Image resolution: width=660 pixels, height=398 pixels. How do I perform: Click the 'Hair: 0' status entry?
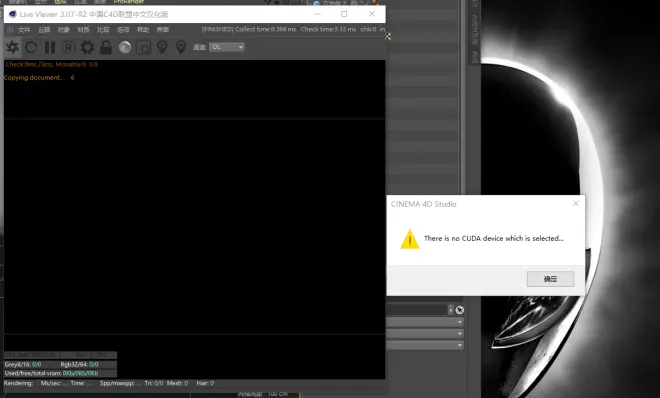[x=205, y=383]
